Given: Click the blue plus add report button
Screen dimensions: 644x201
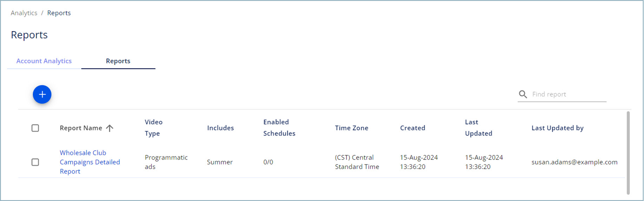Looking at the screenshot, I should coord(42,95).
